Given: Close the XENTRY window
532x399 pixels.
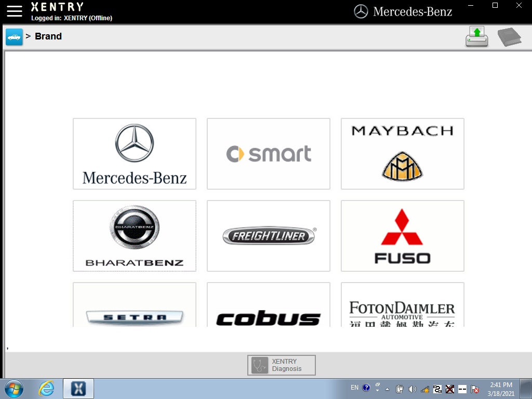Looking at the screenshot, I should (519, 5).
